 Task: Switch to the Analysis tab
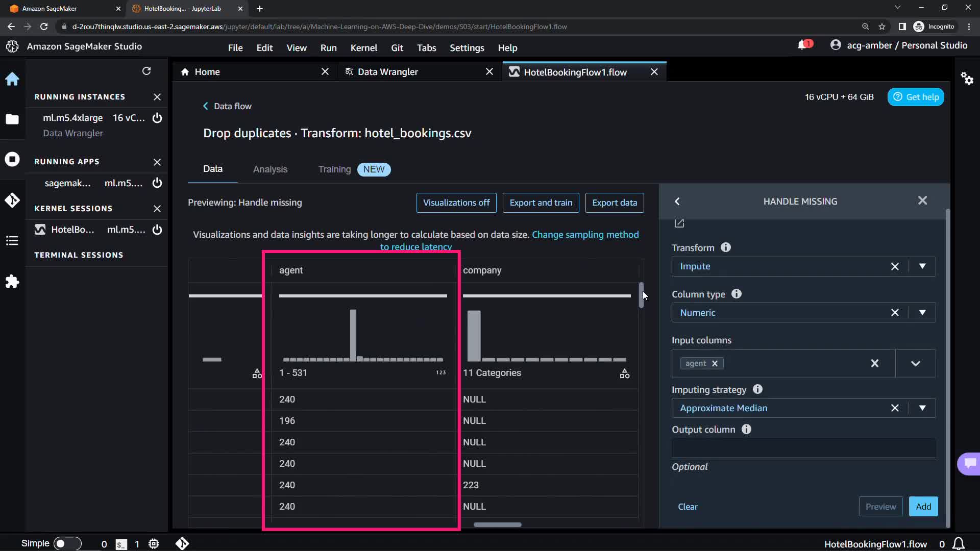click(x=270, y=169)
